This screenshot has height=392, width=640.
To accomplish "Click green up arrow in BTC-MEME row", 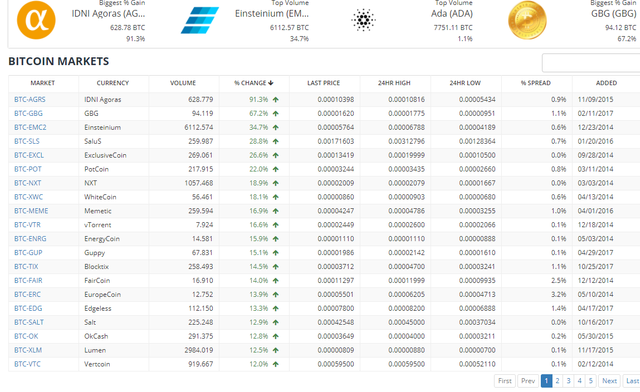I will (276, 211).
